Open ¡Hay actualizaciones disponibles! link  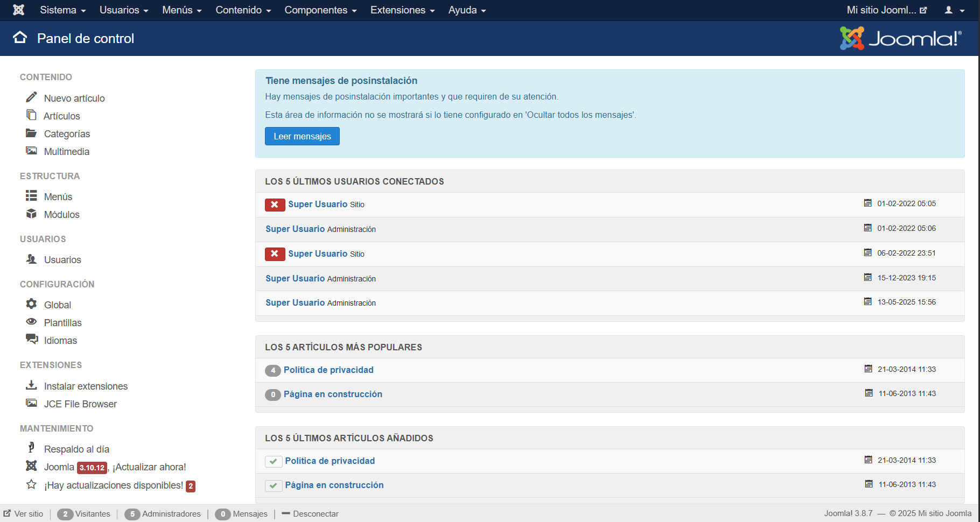(114, 485)
